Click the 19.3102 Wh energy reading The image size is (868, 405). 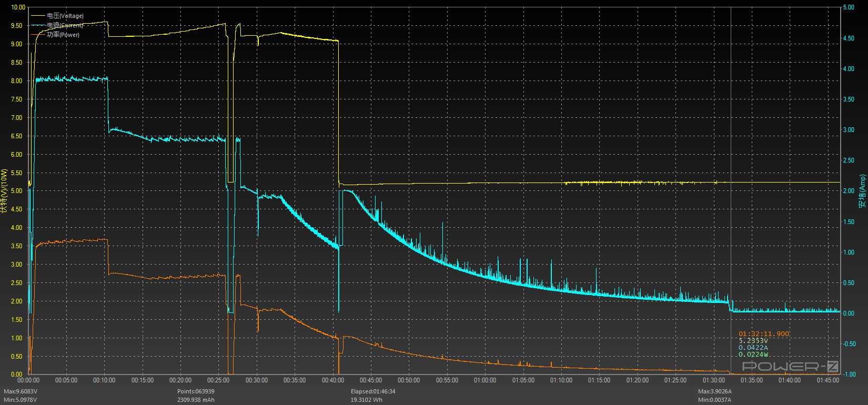pos(367,400)
